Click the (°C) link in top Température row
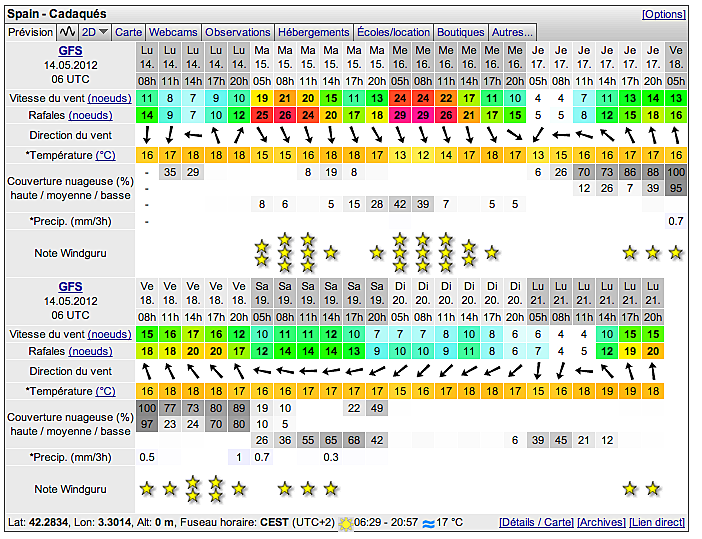Screen dimensions: 702x539 pyautogui.click(x=106, y=155)
